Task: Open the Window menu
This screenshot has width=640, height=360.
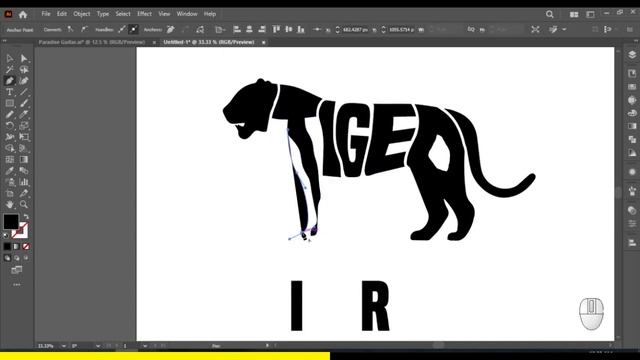Action: [187, 14]
